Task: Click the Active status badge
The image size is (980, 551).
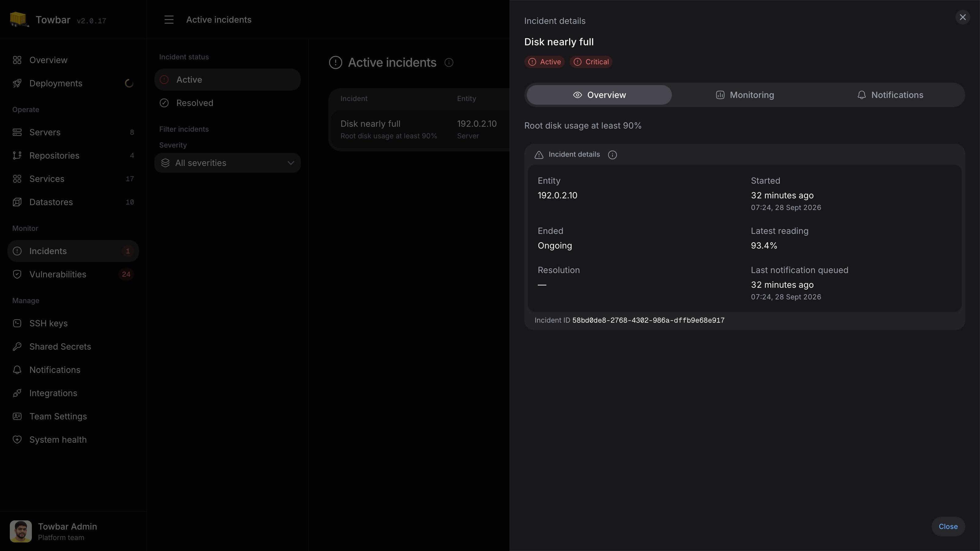Action: click(x=545, y=62)
